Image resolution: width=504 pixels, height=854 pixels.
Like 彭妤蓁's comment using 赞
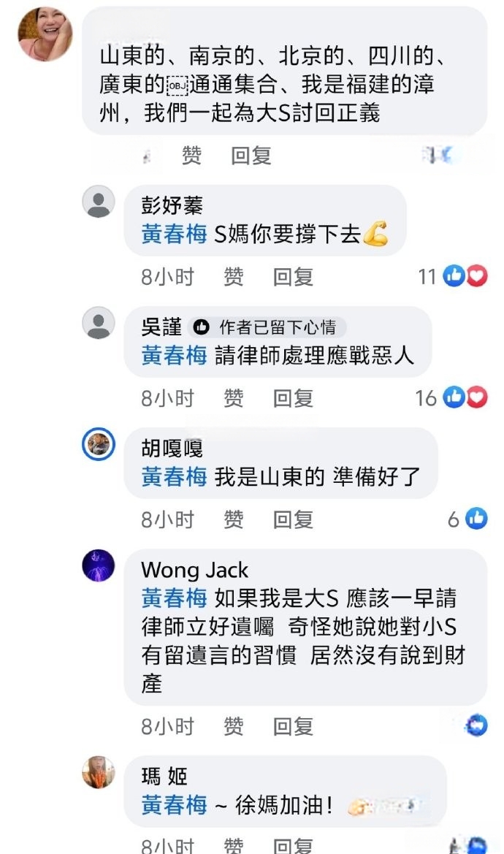coord(234,277)
